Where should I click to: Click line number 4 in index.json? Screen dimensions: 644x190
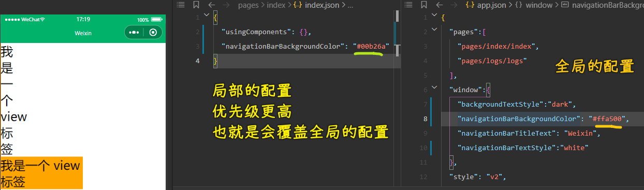click(x=198, y=61)
